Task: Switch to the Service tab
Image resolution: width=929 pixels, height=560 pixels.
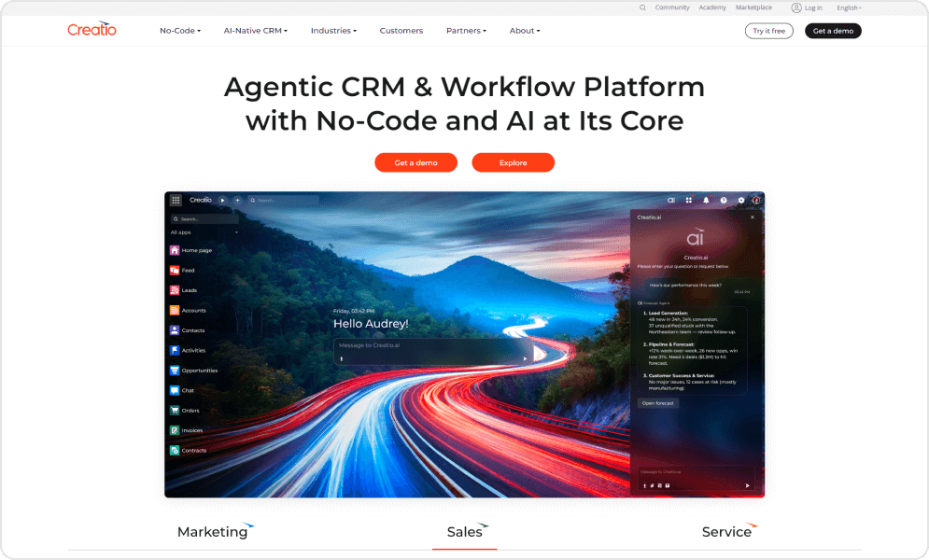Action: [726, 532]
